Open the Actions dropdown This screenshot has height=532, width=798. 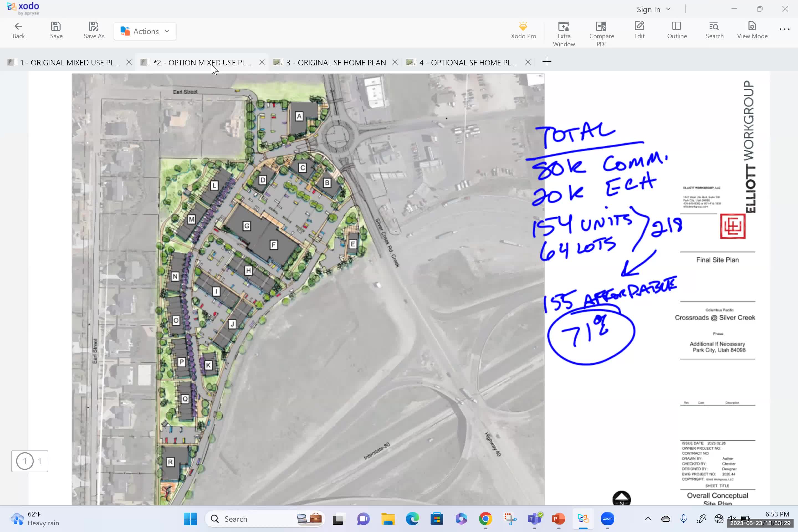[x=145, y=31]
